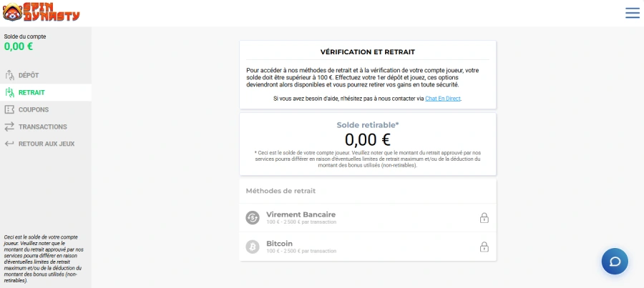Go to the Transactions menu item

pos(43,126)
